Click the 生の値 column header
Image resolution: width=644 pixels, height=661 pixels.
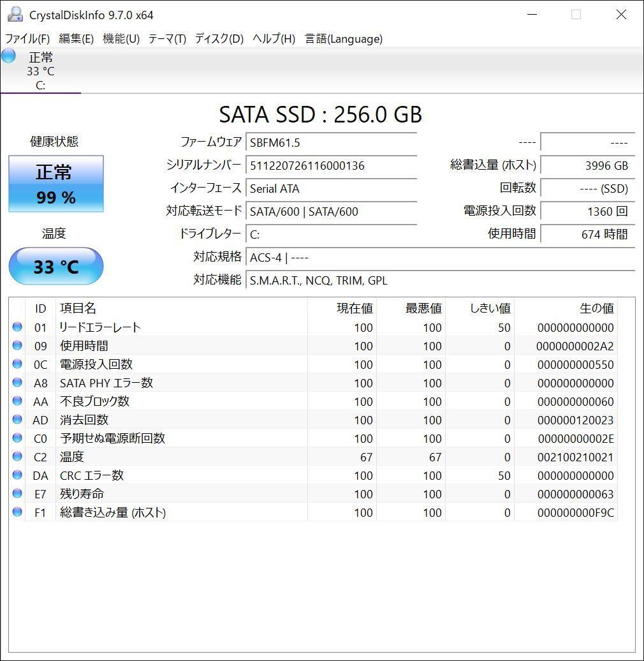[566, 309]
